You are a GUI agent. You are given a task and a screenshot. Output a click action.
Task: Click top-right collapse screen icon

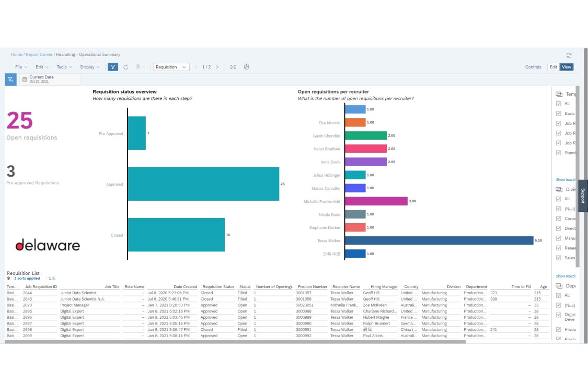click(x=569, y=55)
